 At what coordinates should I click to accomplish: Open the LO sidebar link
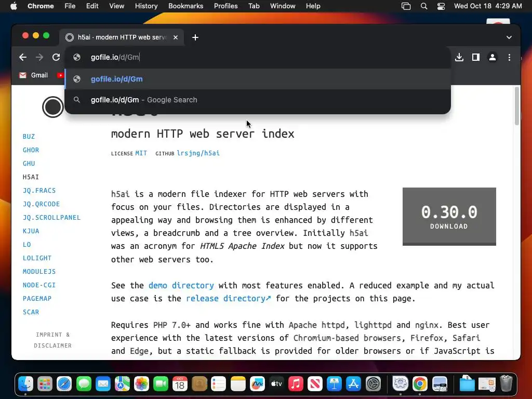[x=27, y=245]
